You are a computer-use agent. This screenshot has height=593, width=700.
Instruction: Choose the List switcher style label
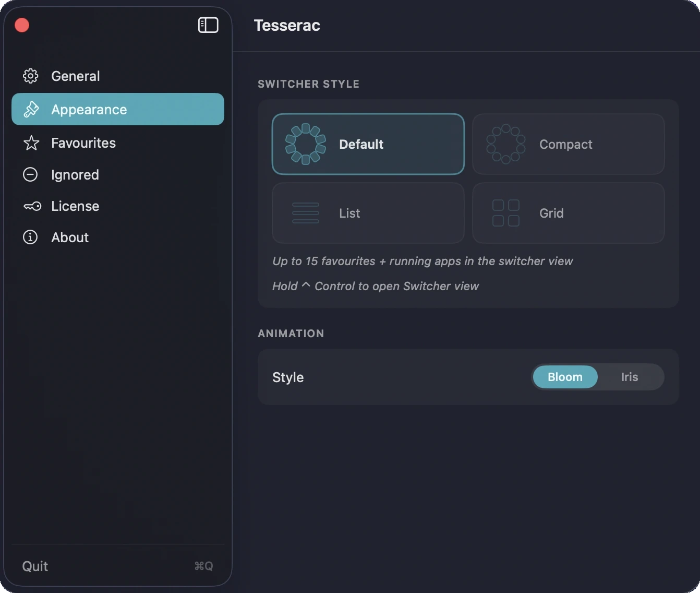(x=349, y=213)
